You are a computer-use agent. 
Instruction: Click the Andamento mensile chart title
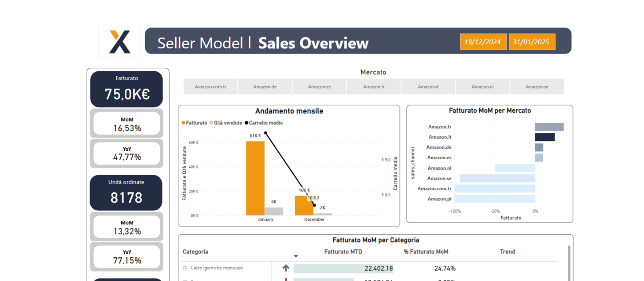pyautogui.click(x=289, y=111)
